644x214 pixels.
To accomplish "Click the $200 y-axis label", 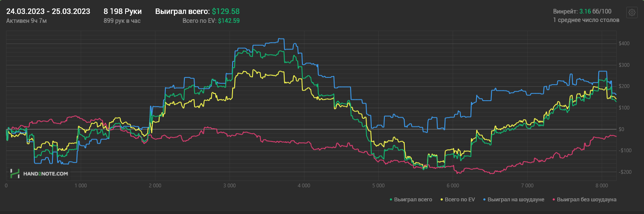I will tap(625, 86).
